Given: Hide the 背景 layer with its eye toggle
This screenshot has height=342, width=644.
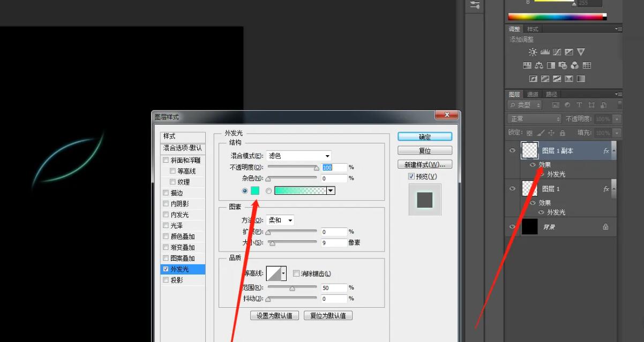Looking at the screenshot, I should click(x=512, y=226).
